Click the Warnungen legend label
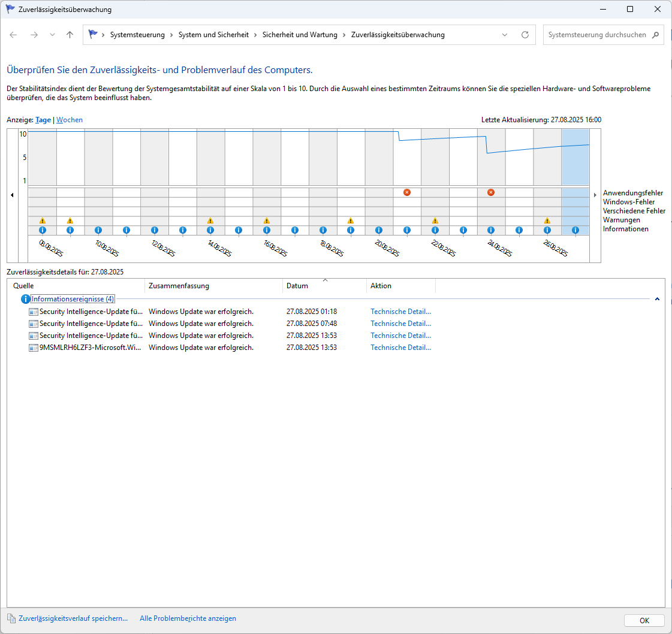672x634 pixels. point(622,220)
